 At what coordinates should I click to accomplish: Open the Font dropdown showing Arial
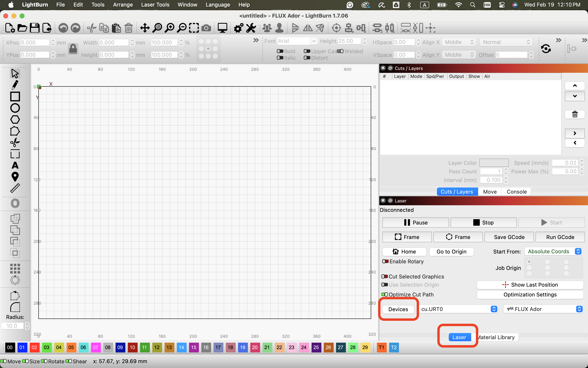[297, 41]
